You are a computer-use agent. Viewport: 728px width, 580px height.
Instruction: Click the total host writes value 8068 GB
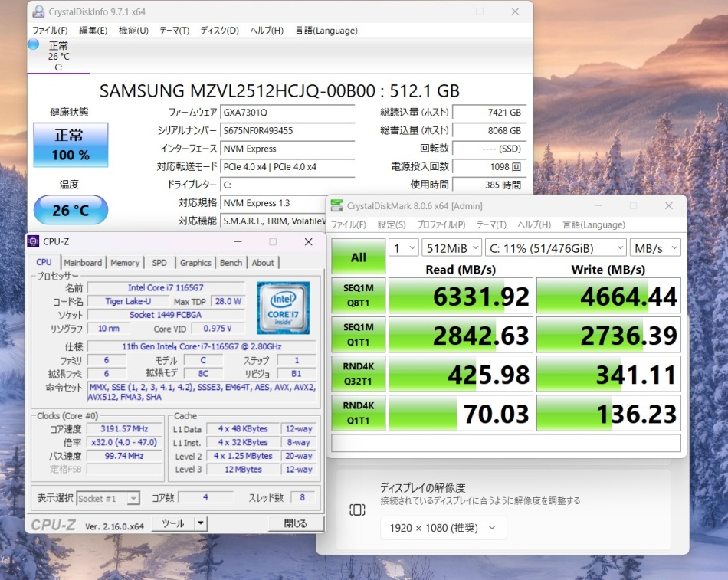490,130
